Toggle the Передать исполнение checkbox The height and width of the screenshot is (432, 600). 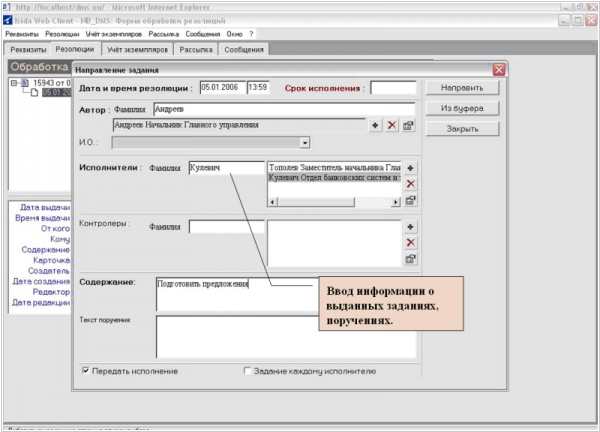[85, 371]
